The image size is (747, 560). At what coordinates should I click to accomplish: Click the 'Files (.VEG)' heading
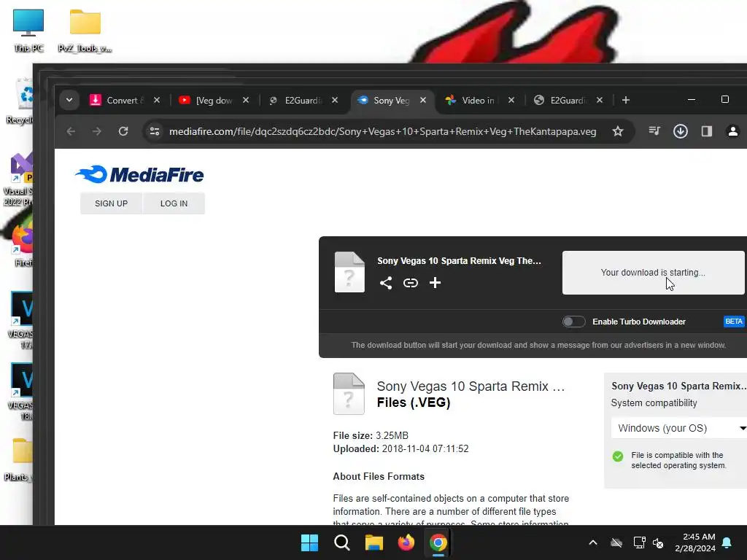click(x=414, y=402)
